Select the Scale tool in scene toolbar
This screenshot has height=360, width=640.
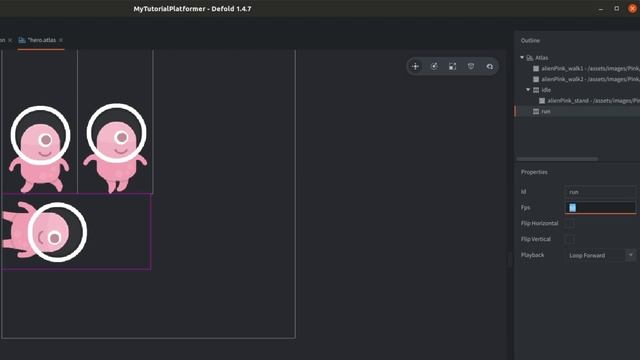(453, 67)
